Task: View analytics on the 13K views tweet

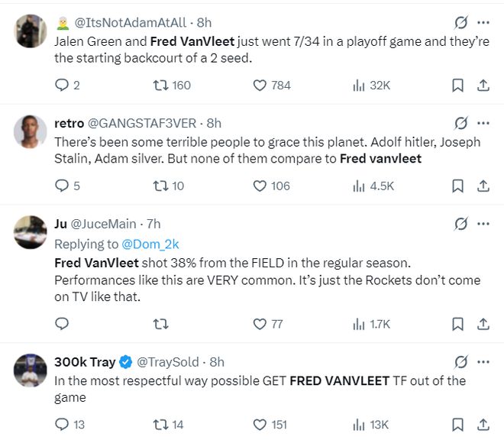Action: tap(358, 425)
